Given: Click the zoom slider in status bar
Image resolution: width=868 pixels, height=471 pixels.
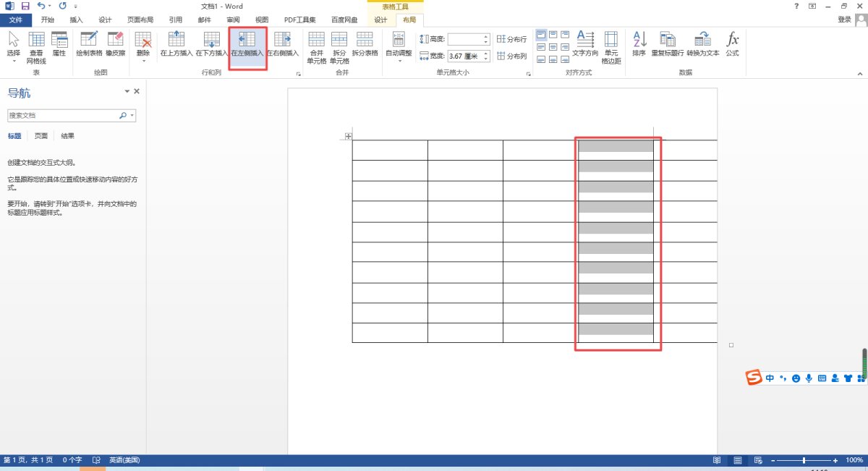Looking at the screenshot, I should 804,460.
